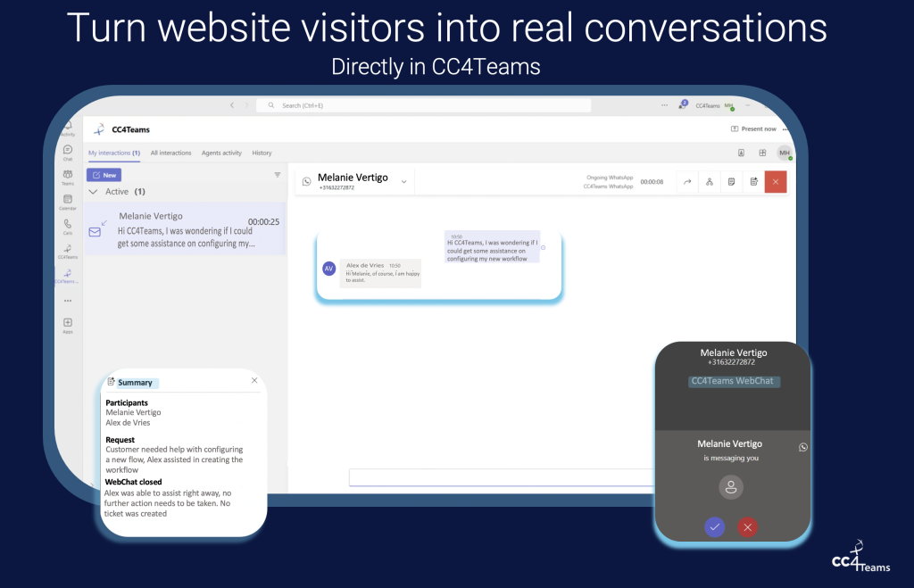Open the Calendar from the left sidebar
The height and width of the screenshot is (588, 914).
(67, 200)
